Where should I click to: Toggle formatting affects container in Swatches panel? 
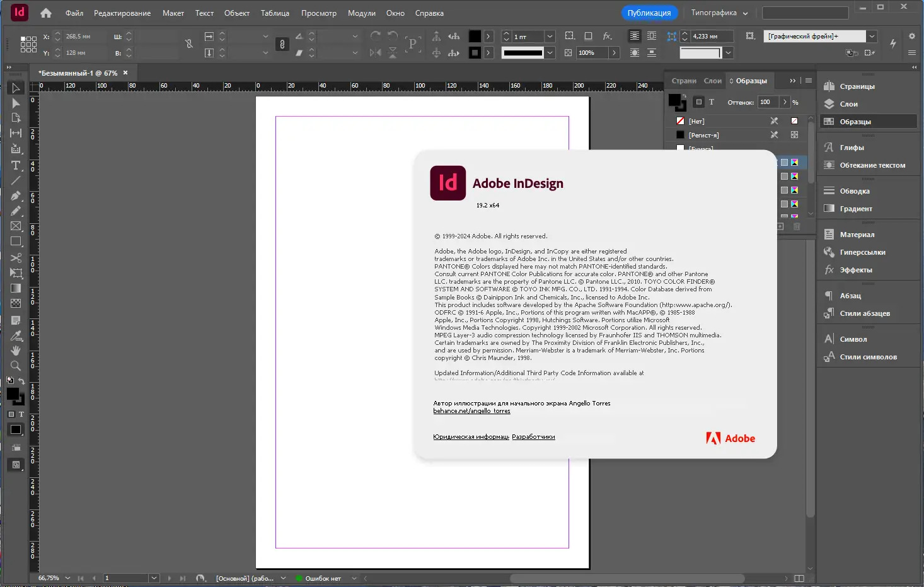(698, 102)
